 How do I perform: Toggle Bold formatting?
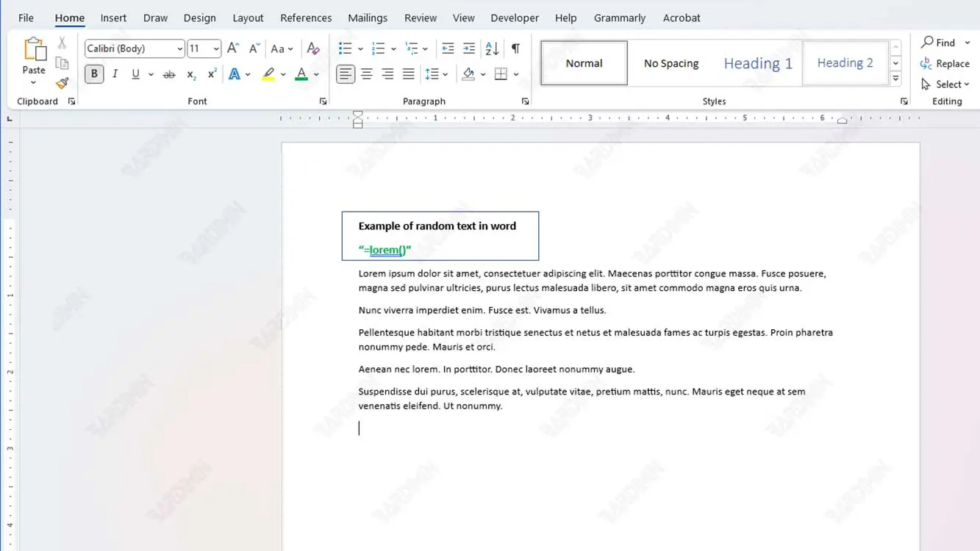94,74
